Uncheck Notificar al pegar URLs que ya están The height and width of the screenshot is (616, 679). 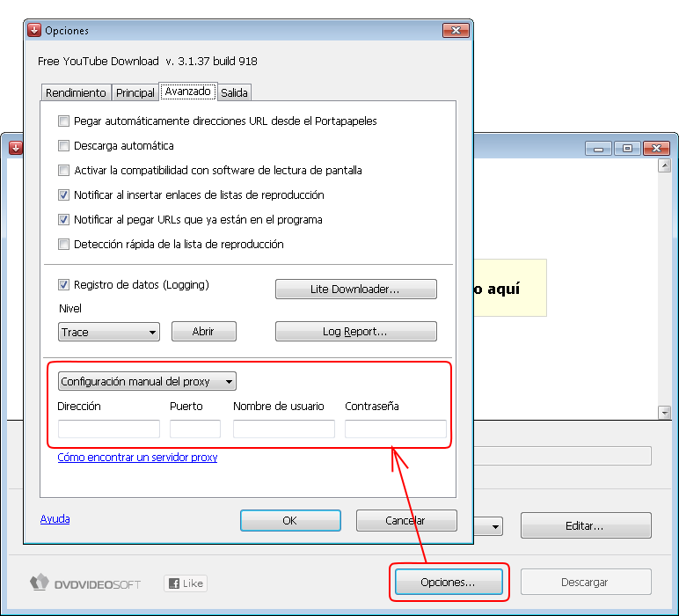pyautogui.click(x=63, y=220)
